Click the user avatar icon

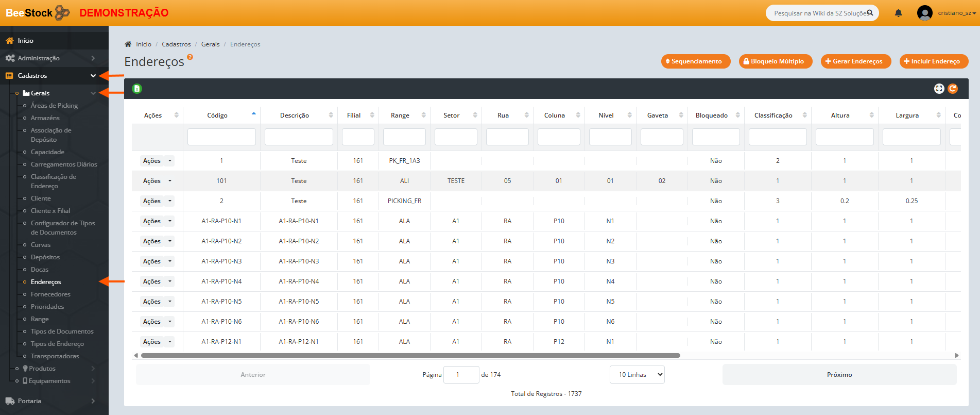924,13
